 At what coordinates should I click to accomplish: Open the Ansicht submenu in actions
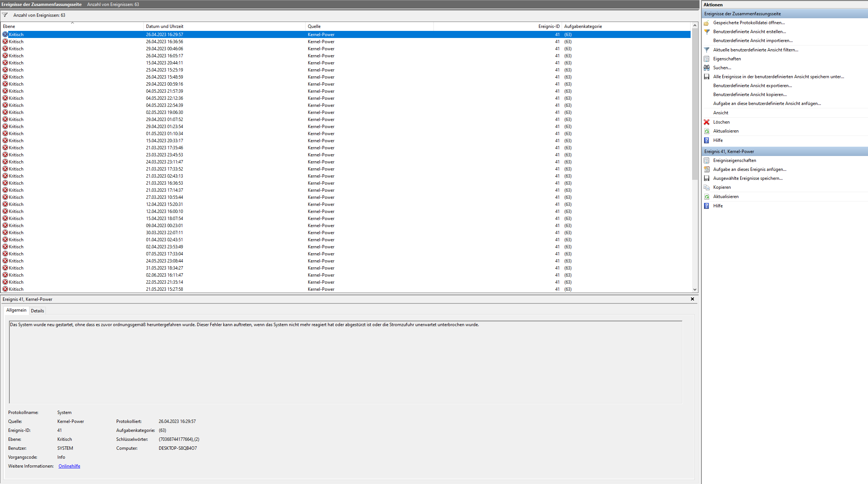pos(720,113)
